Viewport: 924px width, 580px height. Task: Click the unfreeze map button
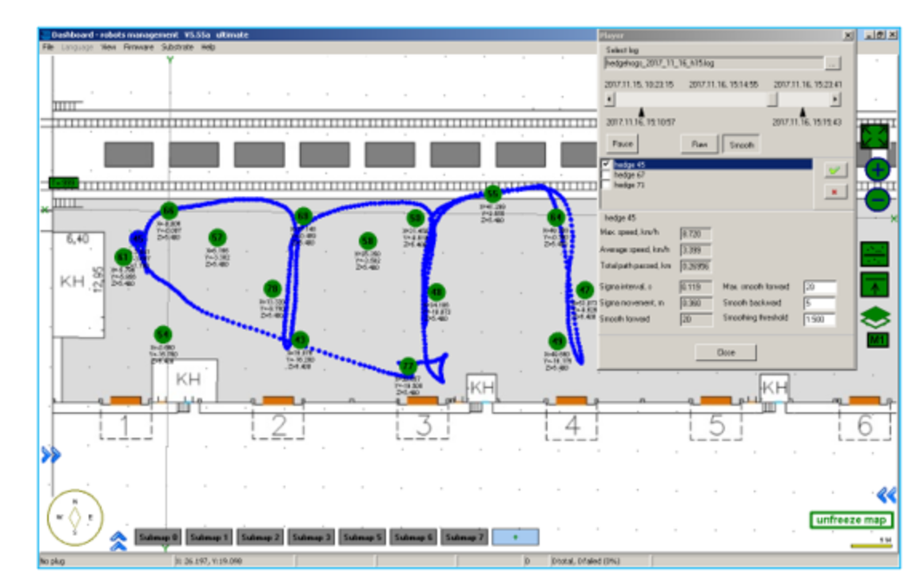point(851,520)
